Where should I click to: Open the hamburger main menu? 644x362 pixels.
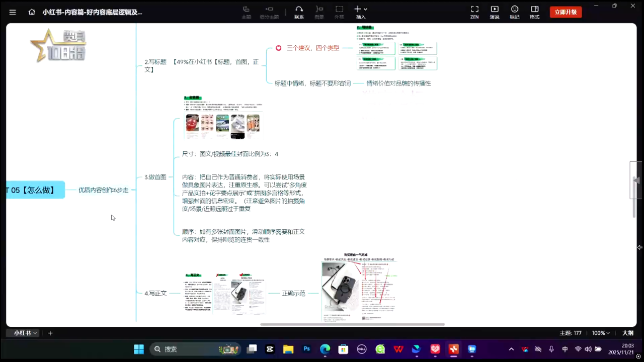pyautogui.click(x=13, y=12)
